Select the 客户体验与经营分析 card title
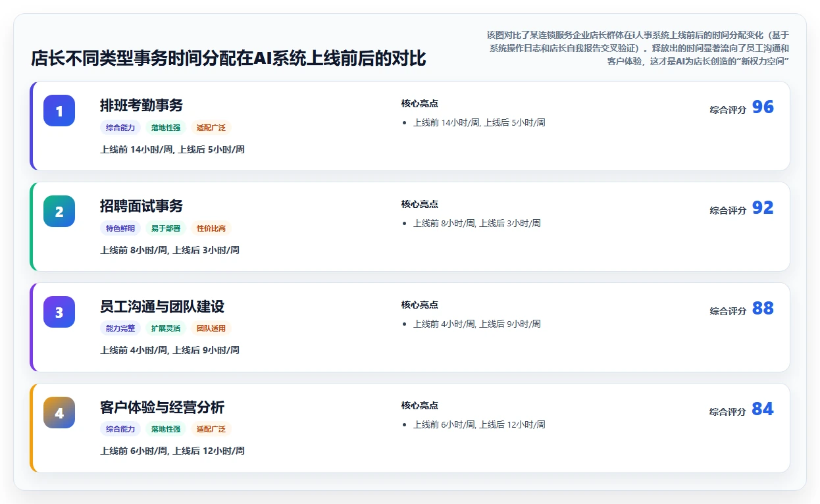Screen dimensions: 820x504 (162, 407)
